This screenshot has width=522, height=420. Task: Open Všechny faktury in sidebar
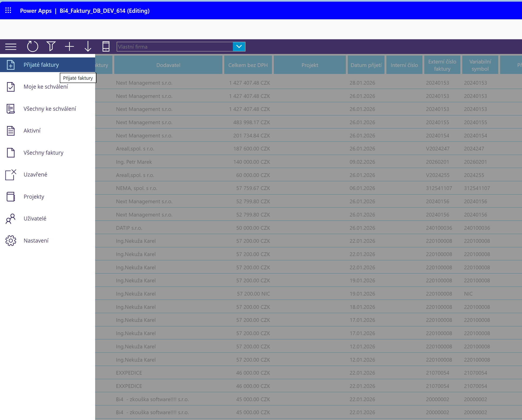point(43,153)
